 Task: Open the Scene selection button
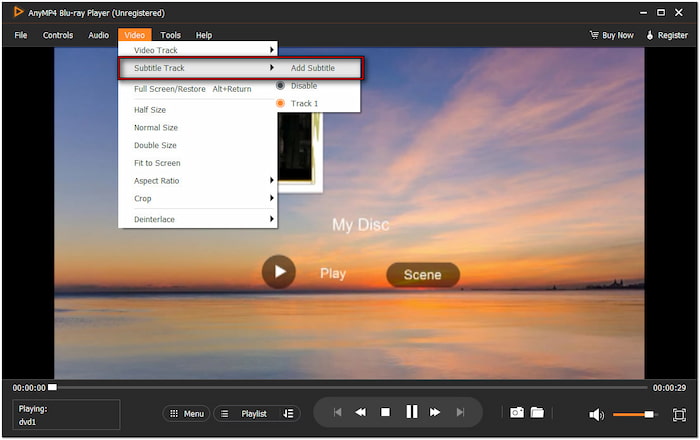423,274
